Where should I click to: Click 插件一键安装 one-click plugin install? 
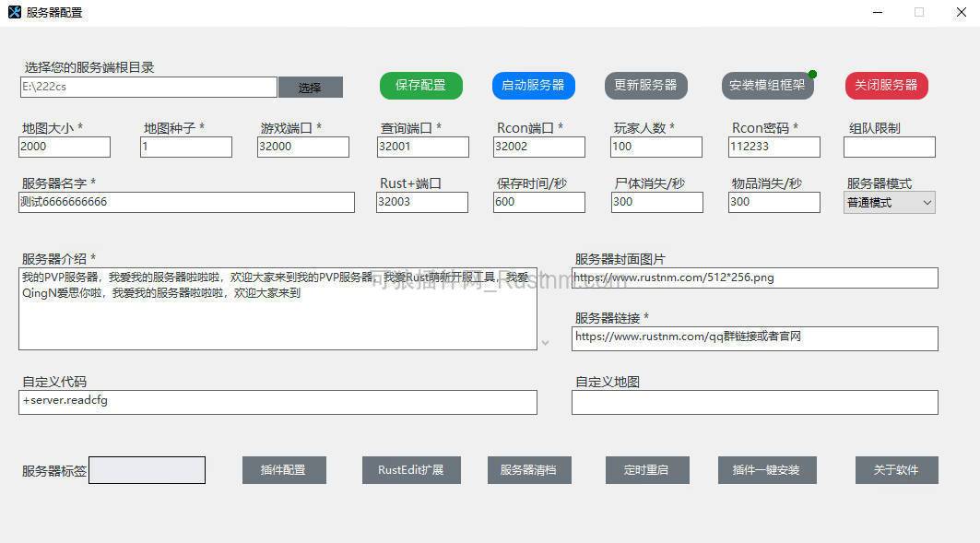click(x=767, y=469)
